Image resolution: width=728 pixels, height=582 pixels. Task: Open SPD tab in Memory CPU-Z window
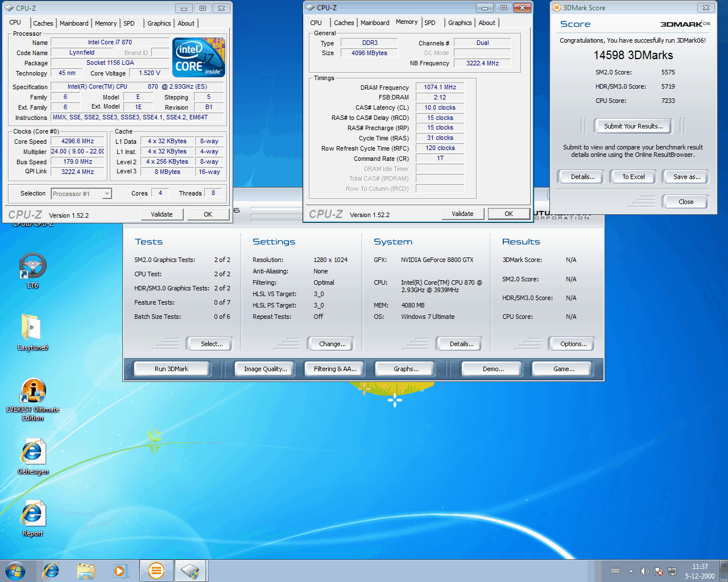[430, 23]
